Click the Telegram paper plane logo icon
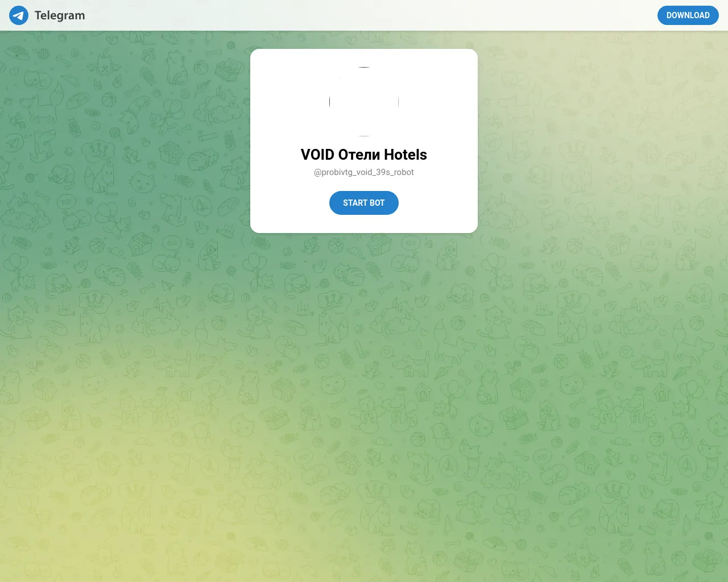Image resolution: width=728 pixels, height=582 pixels. pos(19,15)
